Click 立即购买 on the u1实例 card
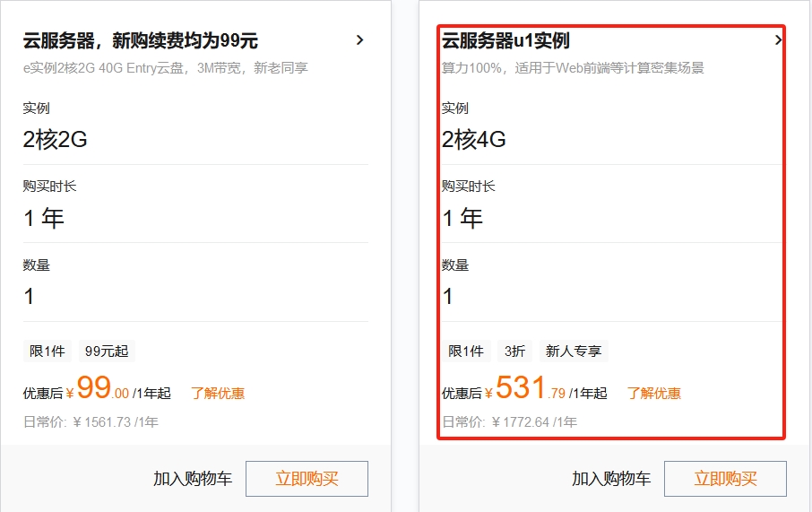 point(725,478)
